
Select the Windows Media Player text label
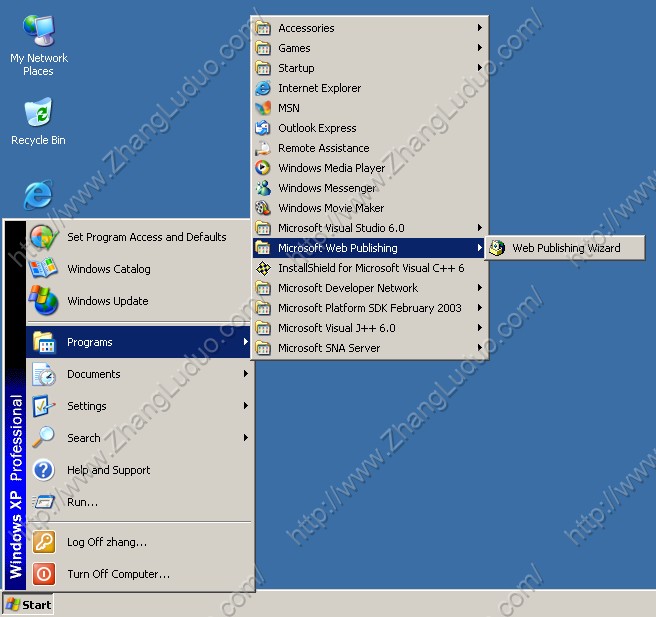click(332, 168)
